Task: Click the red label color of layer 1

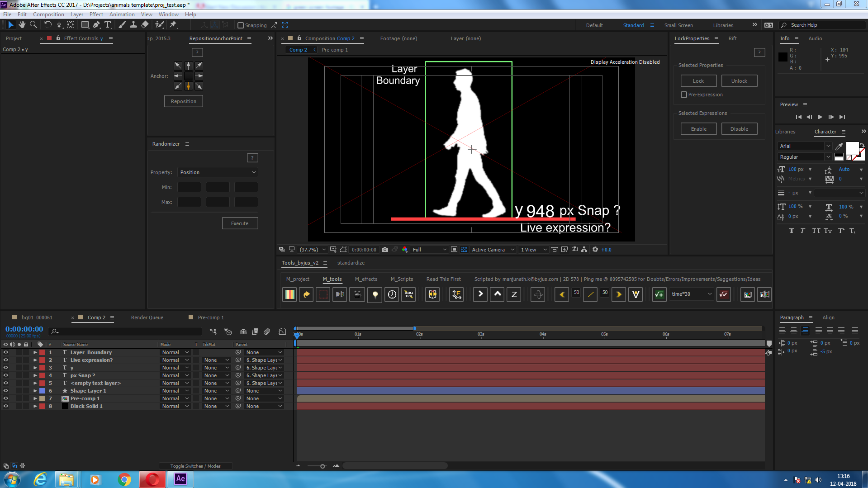Action: click(42, 352)
